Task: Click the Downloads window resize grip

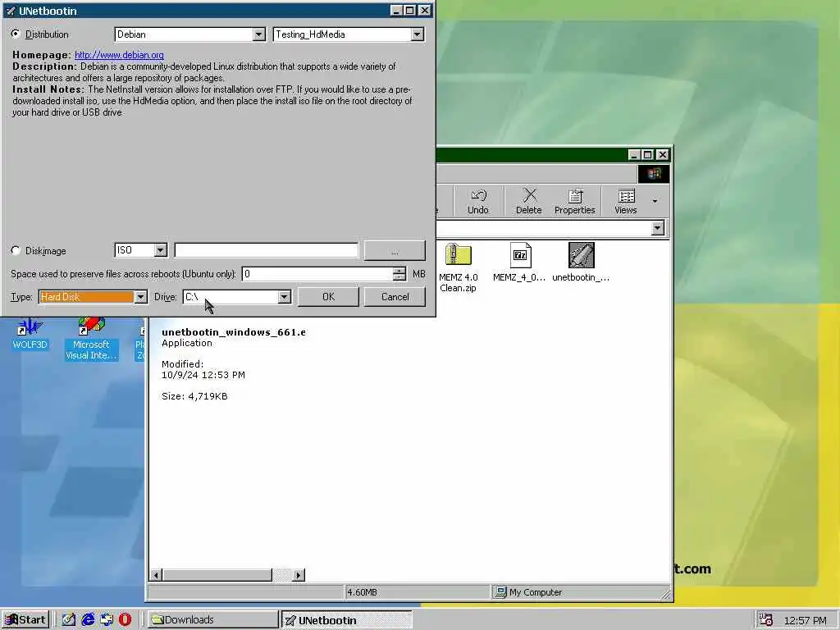Action: (x=666, y=594)
